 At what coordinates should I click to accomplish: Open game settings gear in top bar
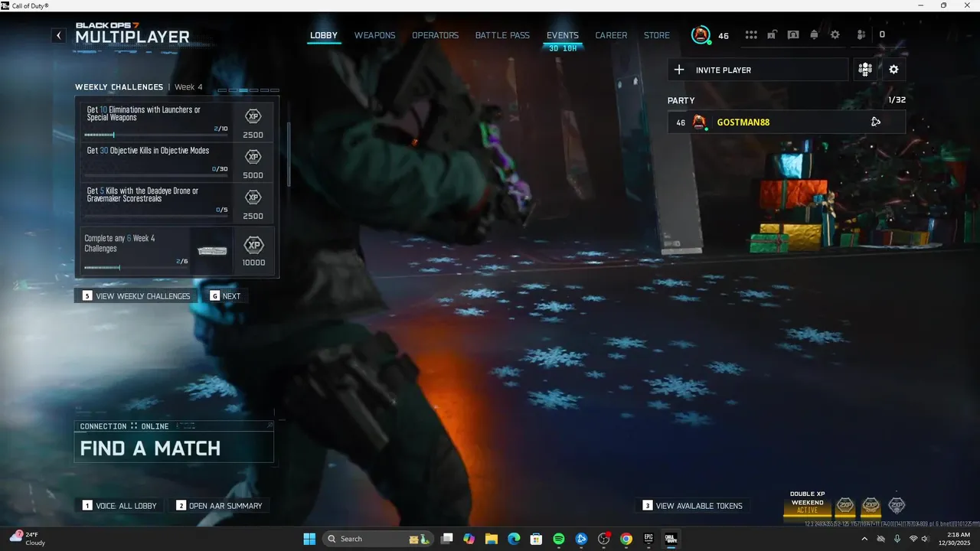[x=835, y=35]
